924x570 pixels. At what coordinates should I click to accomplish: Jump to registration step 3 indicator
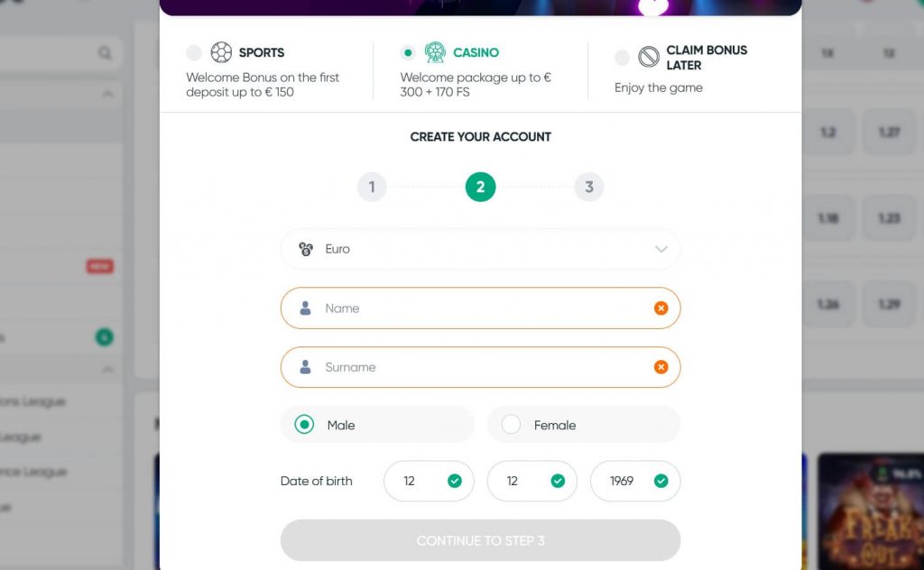[589, 187]
